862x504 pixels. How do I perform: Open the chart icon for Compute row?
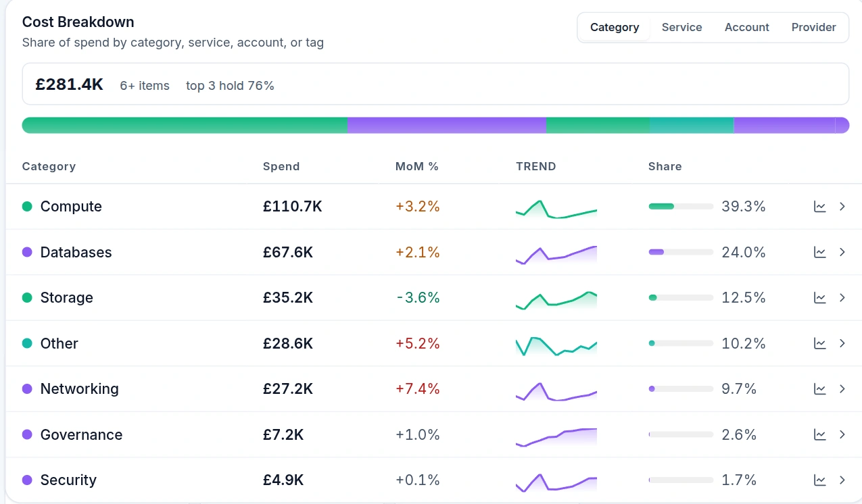tap(819, 207)
